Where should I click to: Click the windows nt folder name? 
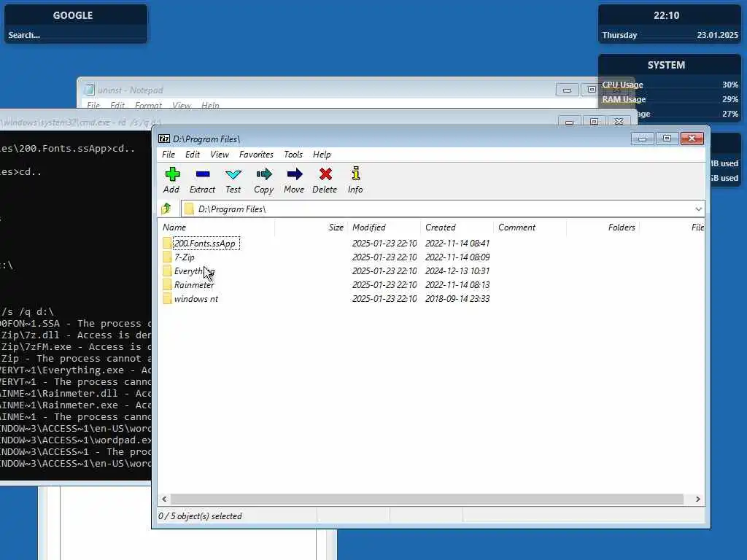[196, 298]
